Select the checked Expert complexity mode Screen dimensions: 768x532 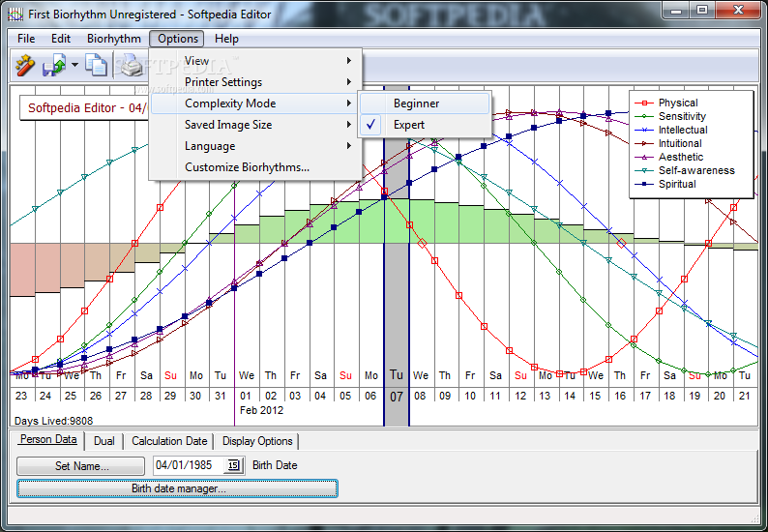[x=425, y=125]
